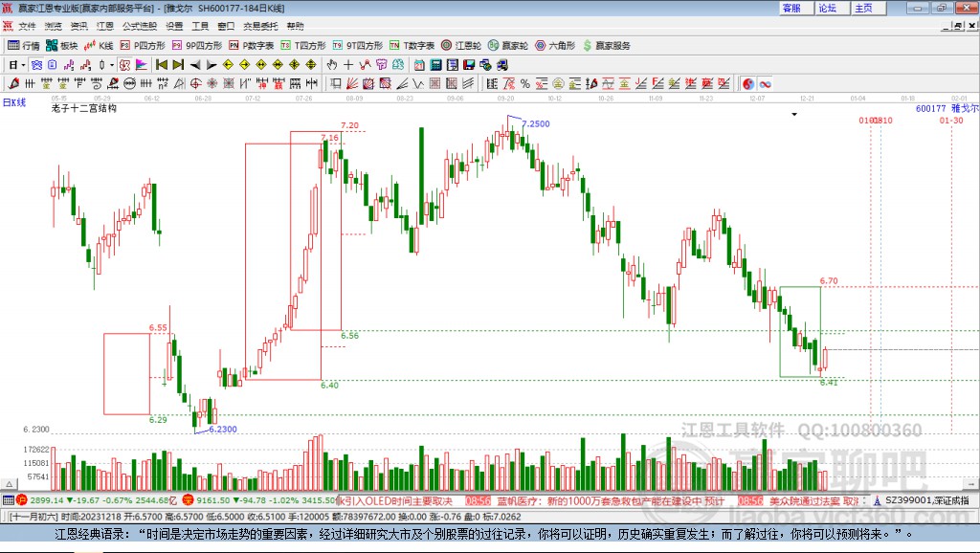Click the 7.2500 high price label
980x553 pixels.
[536, 123]
